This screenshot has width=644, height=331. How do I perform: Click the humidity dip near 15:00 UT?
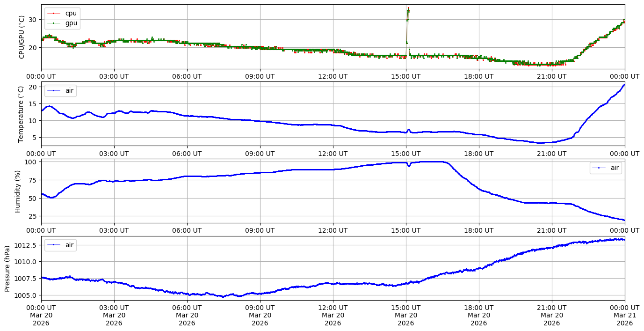coord(409,166)
